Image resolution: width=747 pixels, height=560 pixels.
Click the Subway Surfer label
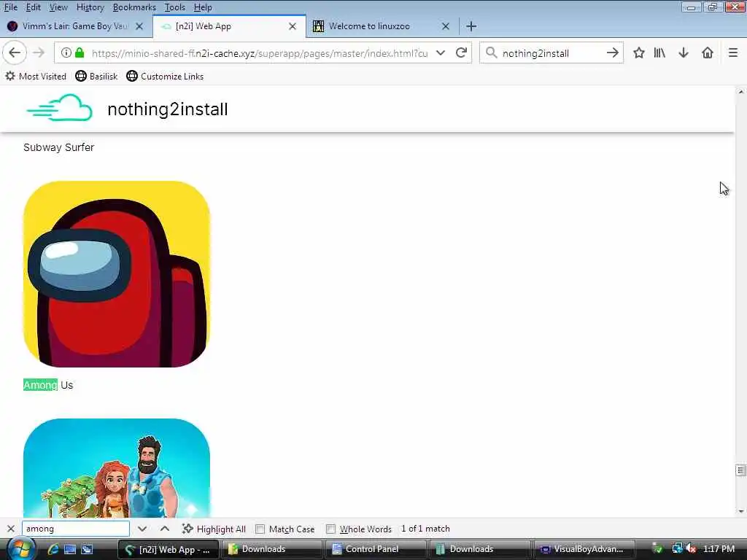click(x=58, y=147)
